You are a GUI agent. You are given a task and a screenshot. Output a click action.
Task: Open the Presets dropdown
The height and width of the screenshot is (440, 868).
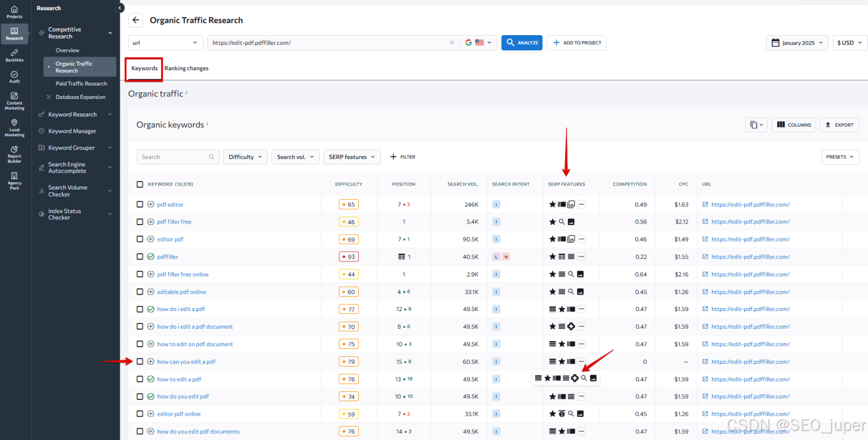[840, 157]
